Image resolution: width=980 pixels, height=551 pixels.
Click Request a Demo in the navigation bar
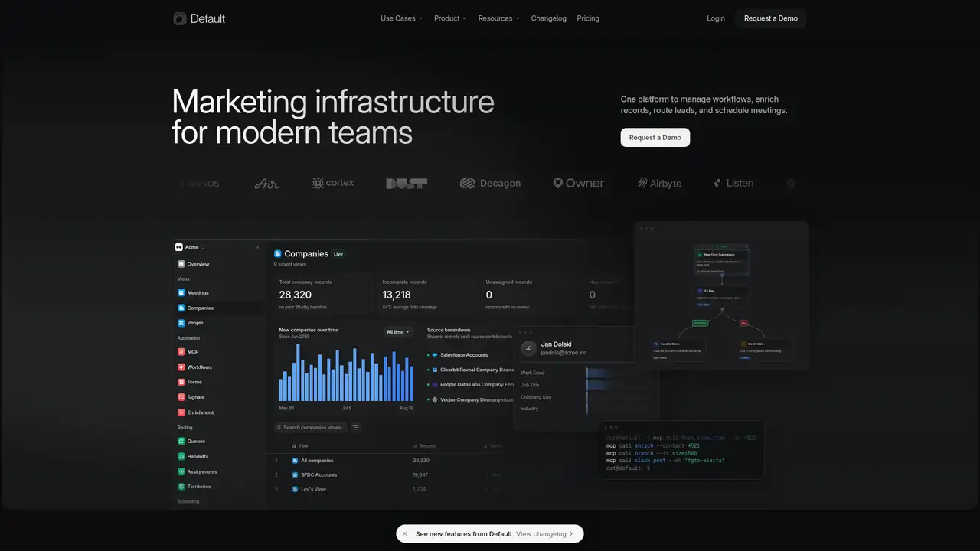point(771,18)
